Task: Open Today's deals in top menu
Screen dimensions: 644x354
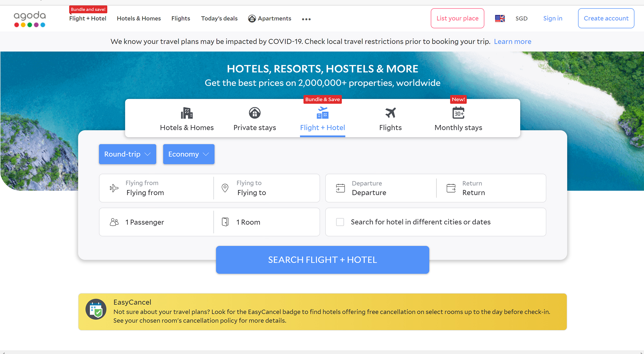Action: [x=219, y=19]
